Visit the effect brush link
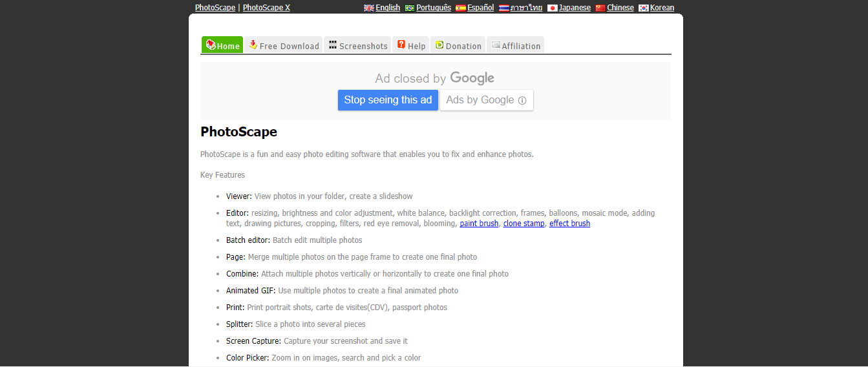The height and width of the screenshot is (367, 868). click(x=569, y=224)
